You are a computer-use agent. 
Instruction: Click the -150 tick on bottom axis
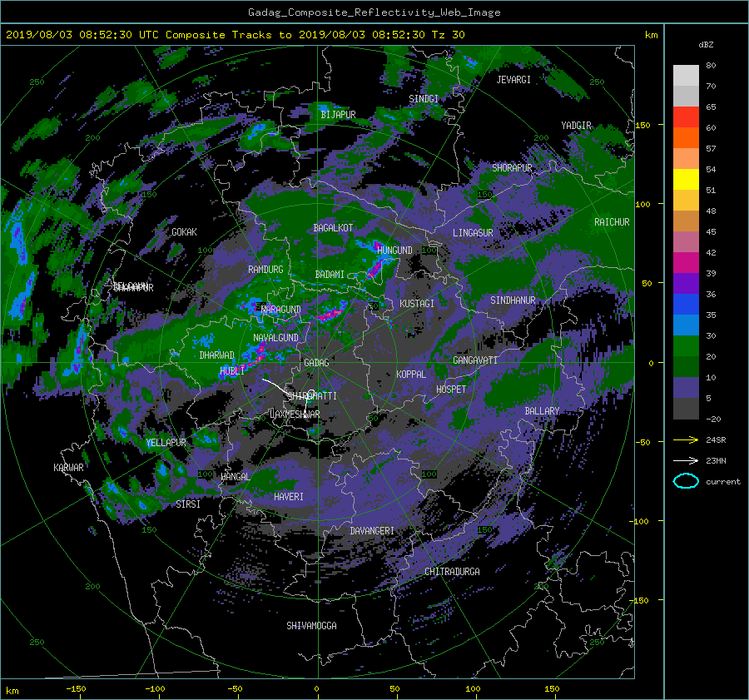[76, 689]
